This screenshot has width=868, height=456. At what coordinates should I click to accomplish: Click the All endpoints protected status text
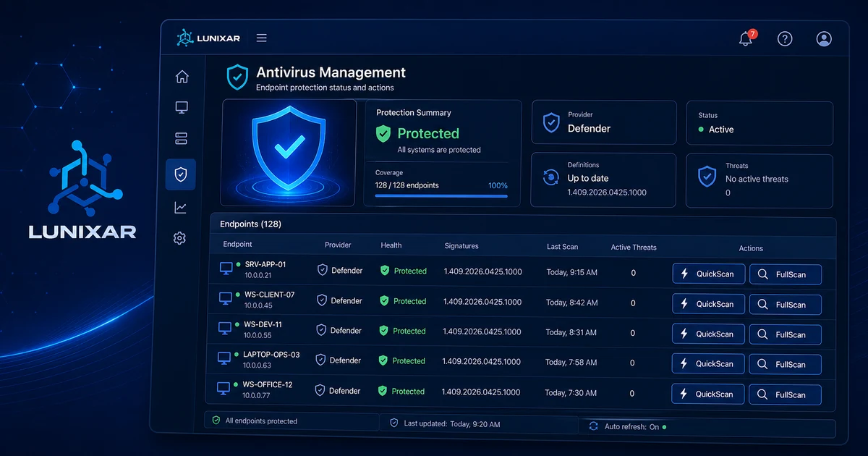261,421
